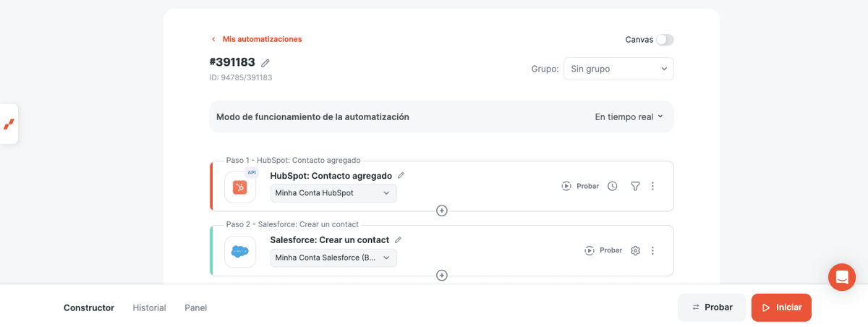868x327 pixels.
Task: Click Probar in the Salesforce step
Action: point(603,250)
